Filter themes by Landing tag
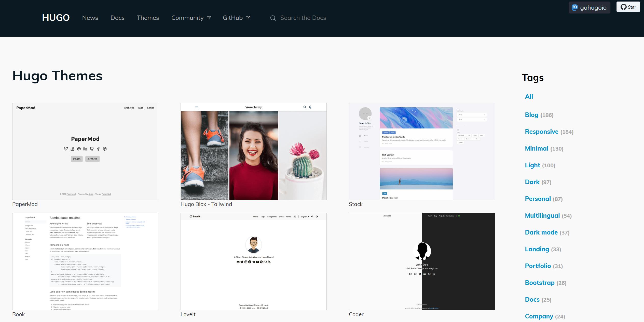 (543, 249)
